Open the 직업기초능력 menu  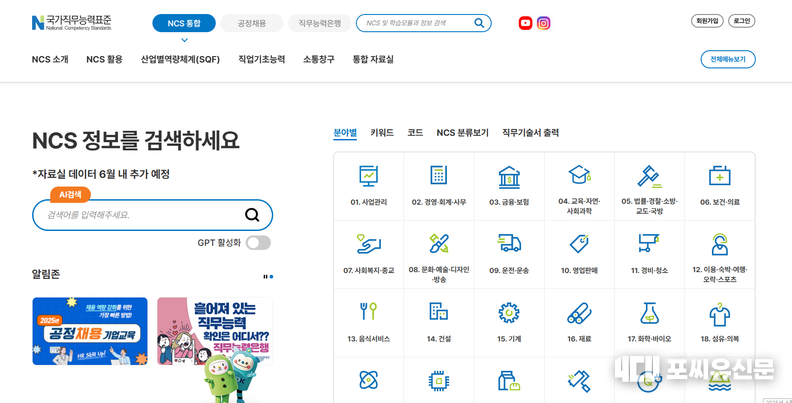coord(262,59)
